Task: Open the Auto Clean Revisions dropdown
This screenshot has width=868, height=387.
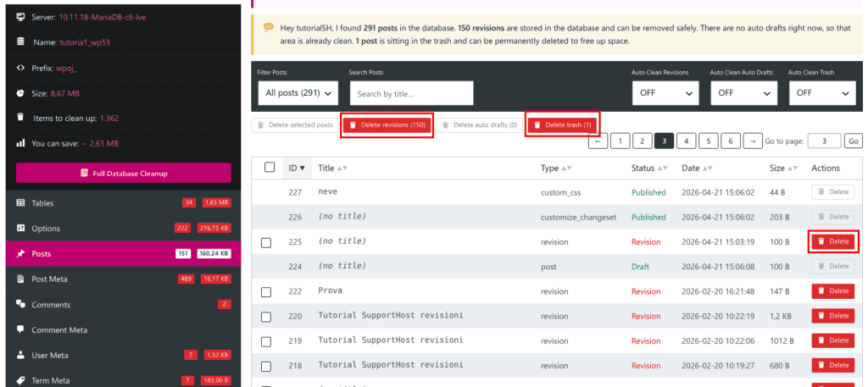Action: tap(665, 93)
